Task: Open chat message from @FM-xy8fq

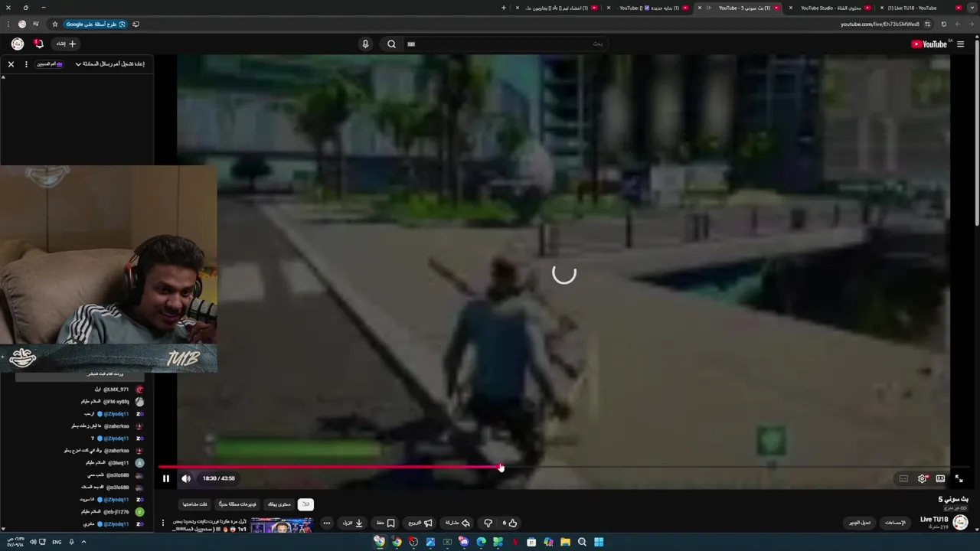Action: [112, 402]
